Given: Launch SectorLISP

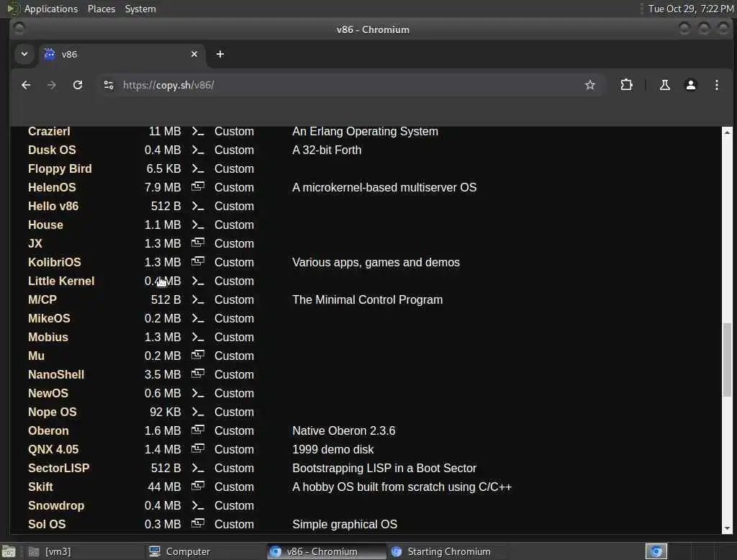Looking at the screenshot, I should [x=58, y=469].
